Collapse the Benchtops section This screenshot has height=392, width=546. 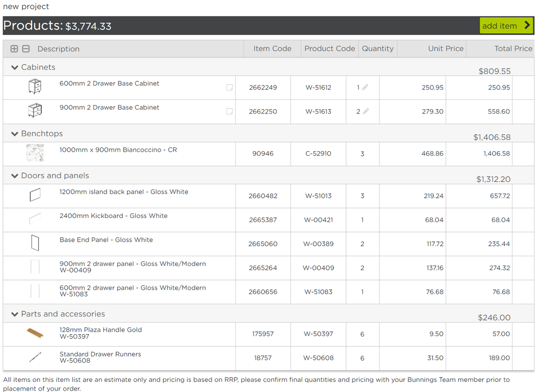click(x=14, y=134)
